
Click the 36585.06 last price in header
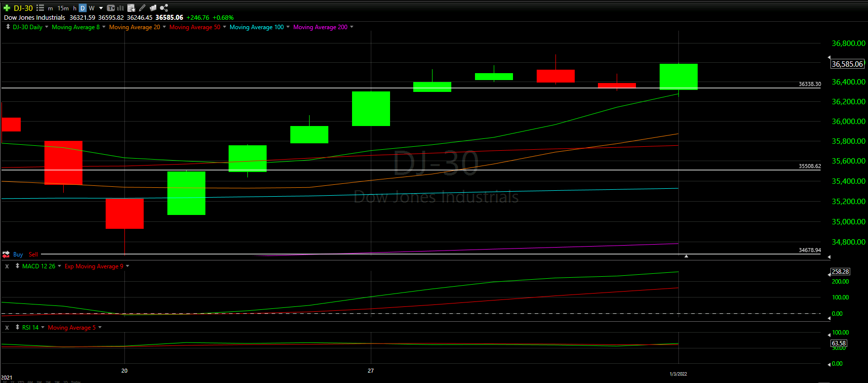tap(169, 17)
